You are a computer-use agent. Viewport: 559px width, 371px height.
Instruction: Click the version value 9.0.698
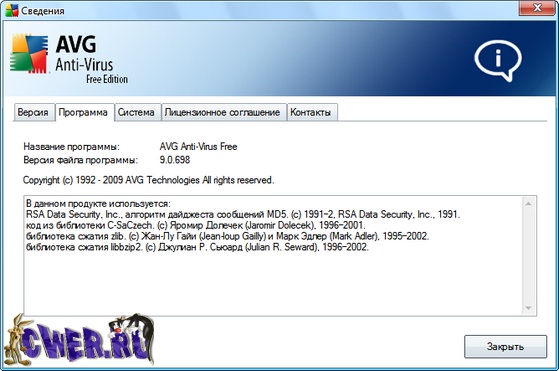click(x=175, y=160)
